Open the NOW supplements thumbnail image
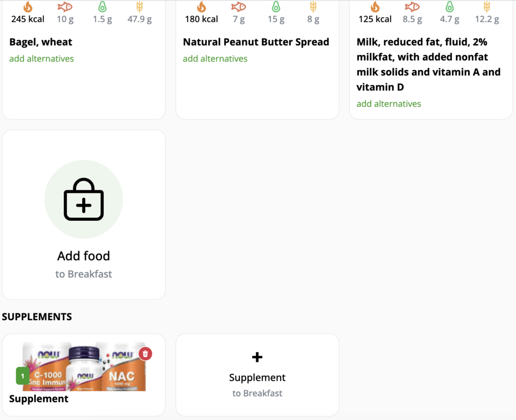This screenshot has height=420, width=516. tap(84, 367)
